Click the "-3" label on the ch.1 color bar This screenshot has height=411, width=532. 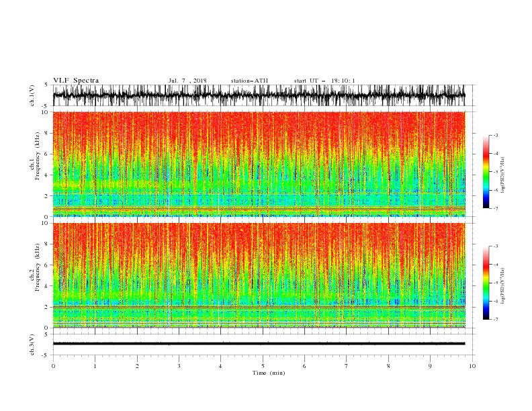[495, 135]
